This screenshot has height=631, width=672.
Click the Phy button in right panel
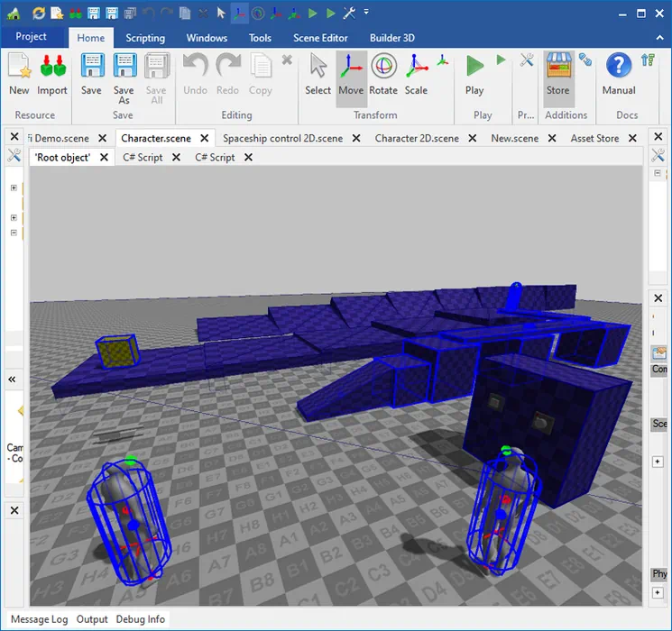click(x=659, y=574)
